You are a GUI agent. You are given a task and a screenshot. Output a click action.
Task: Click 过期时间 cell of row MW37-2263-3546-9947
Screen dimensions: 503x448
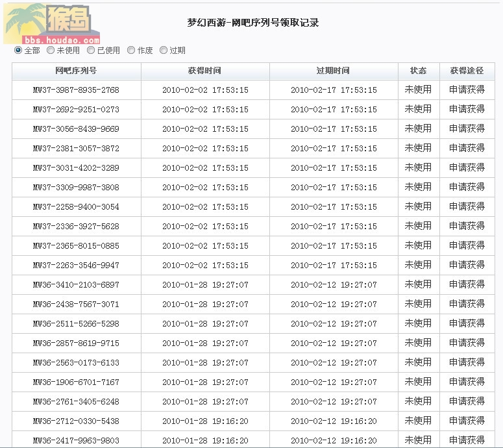pyautogui.click(x=334, y=265)
